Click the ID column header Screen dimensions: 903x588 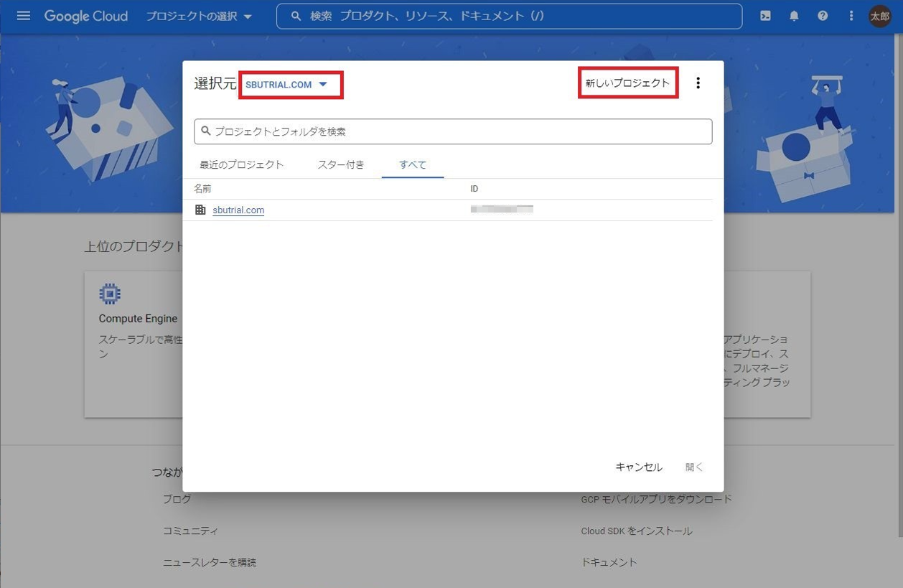(x=474, y=189)
